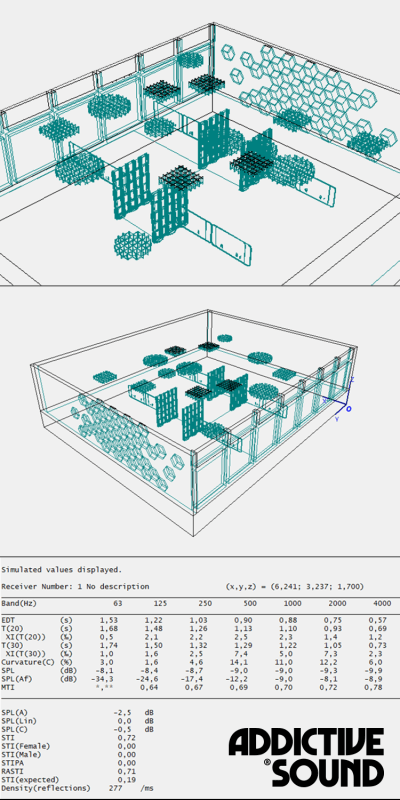Screen dimensions: 400x800
Task: Click the reflection density value 277
Action: tap(115, 788)
